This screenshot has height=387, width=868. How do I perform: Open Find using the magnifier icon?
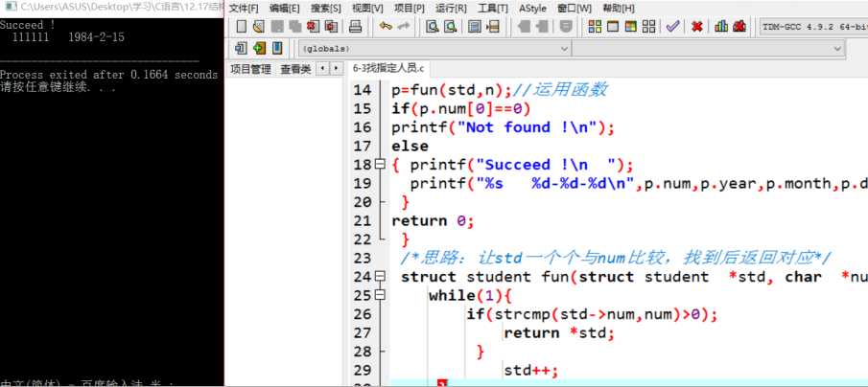coord(433,27)
